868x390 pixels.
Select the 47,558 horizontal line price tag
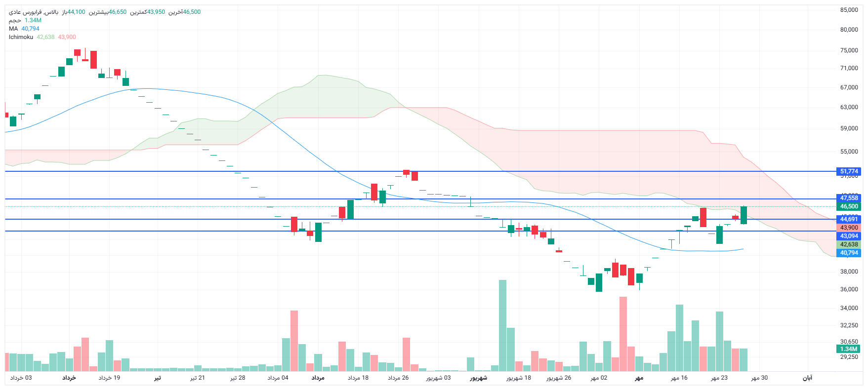pyautogui.click(x=849, y=198)
